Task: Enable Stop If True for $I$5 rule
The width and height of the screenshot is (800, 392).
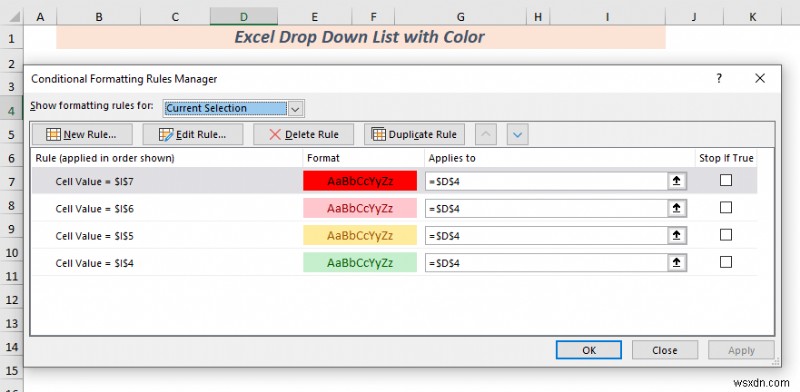Action: click(726, 235)
